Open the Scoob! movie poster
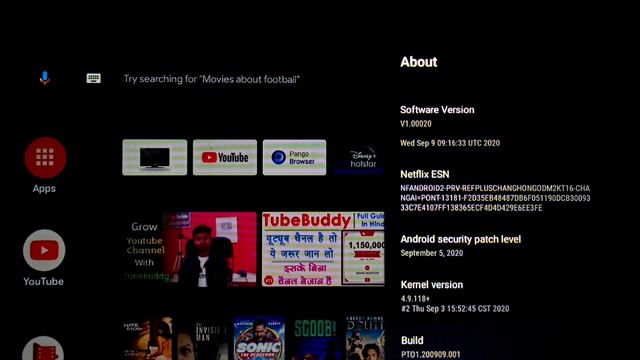 coord(315,338)
